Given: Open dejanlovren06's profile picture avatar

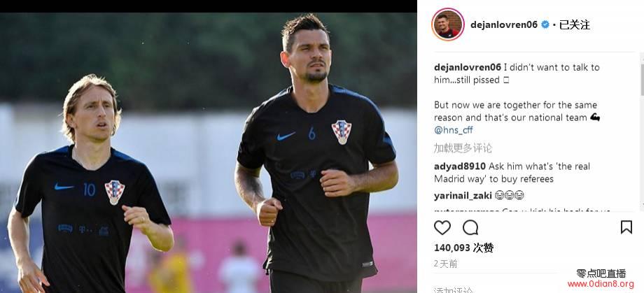Looking at the screenshot, I should [448, 24].
